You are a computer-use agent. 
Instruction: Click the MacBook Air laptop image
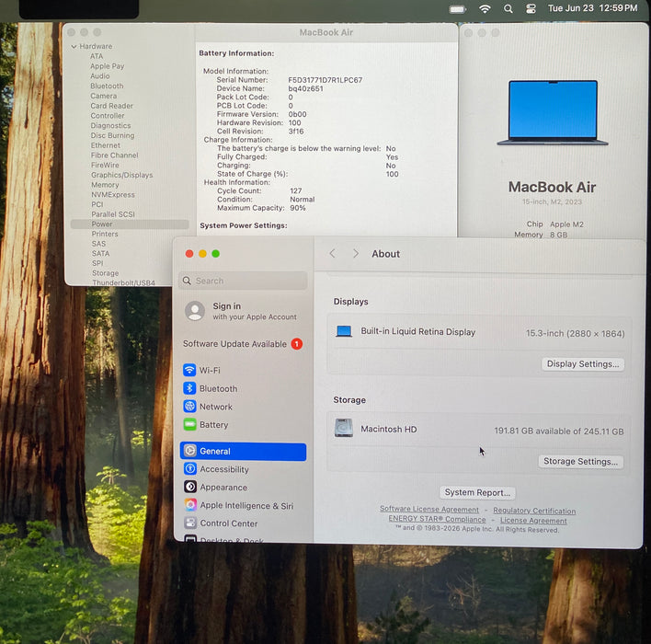click(553, 112)
